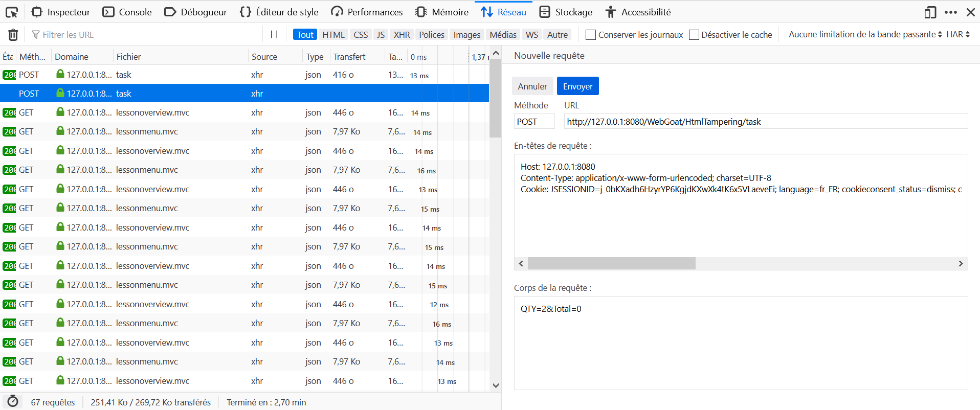980x410 pixels.
Task: Open the Stockage tab
Action: tap(566, 12)
